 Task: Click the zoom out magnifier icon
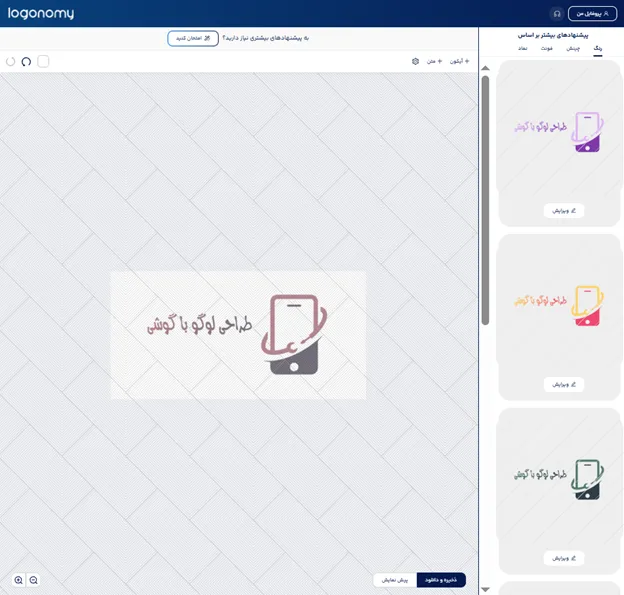pos(34,580)
